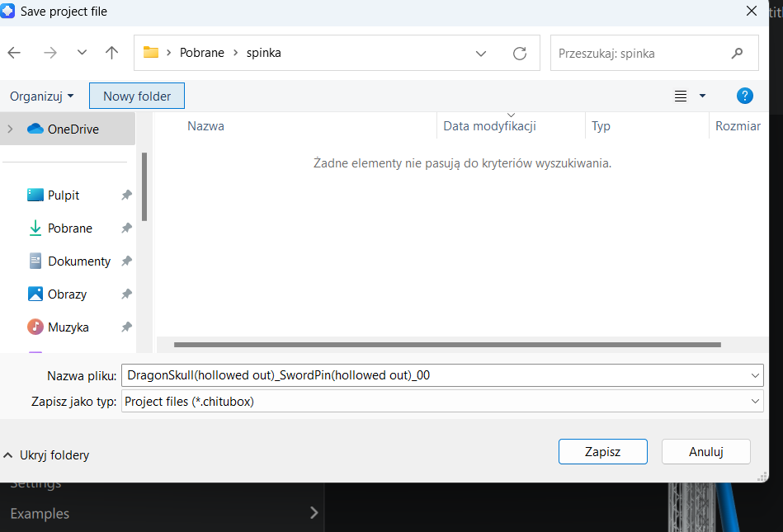Viewport: 783px width, 532px height.
Task: Create a Nowy folder
Action: click(137, 96)
